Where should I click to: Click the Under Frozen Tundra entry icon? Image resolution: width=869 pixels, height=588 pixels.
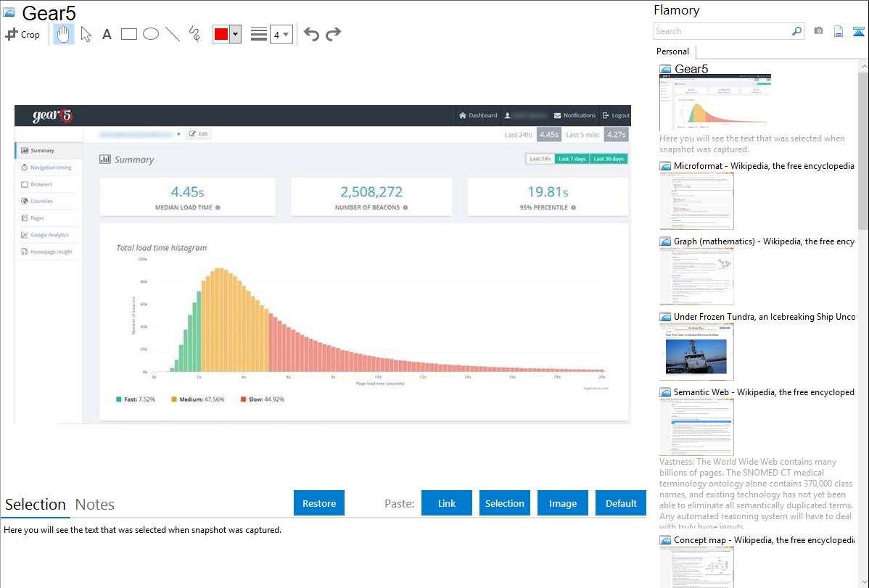666,317
